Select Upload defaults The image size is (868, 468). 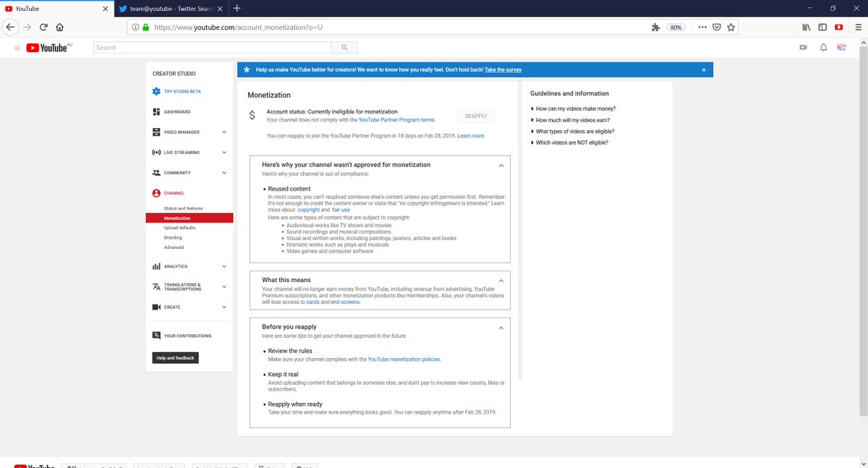tap(179, 228)
